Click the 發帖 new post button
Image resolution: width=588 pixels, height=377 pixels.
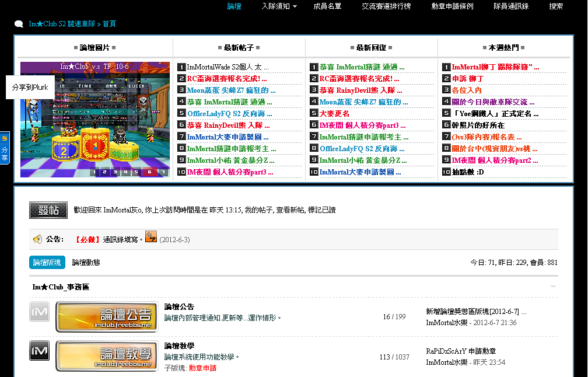click(x=48, y=210)
